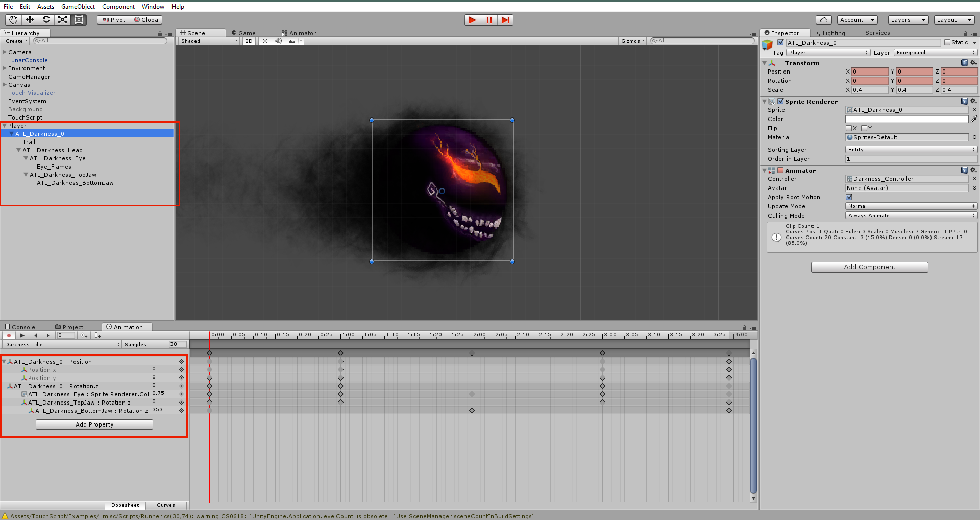Switch to the Animator tab
The image size is (980, 520).
click(299, 33)
